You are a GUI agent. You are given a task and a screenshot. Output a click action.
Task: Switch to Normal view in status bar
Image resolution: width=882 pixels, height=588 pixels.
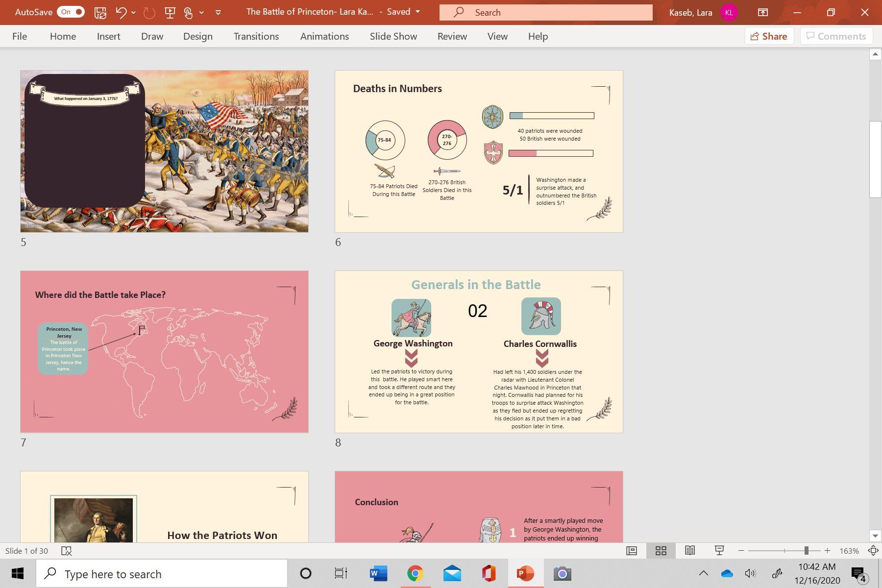pos(632,551)
